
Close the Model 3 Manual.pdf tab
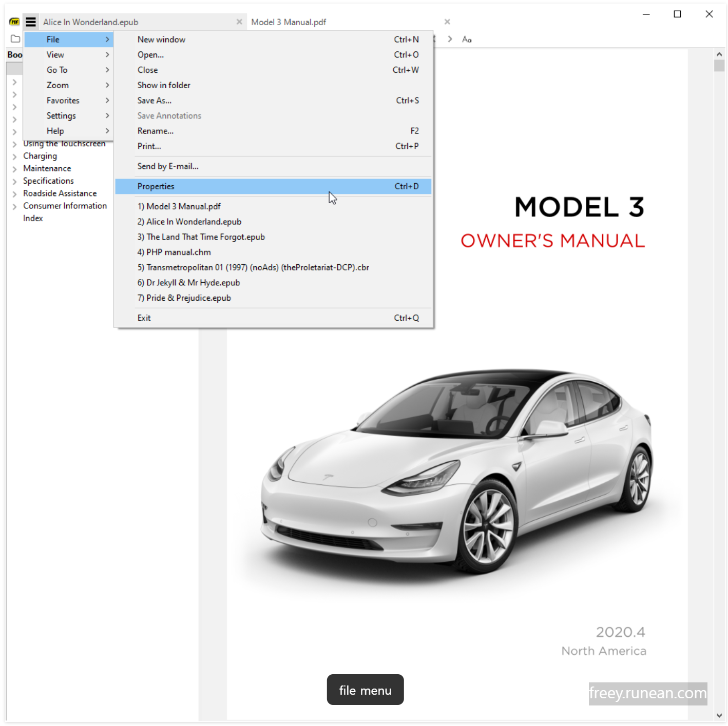coord(447,22)
